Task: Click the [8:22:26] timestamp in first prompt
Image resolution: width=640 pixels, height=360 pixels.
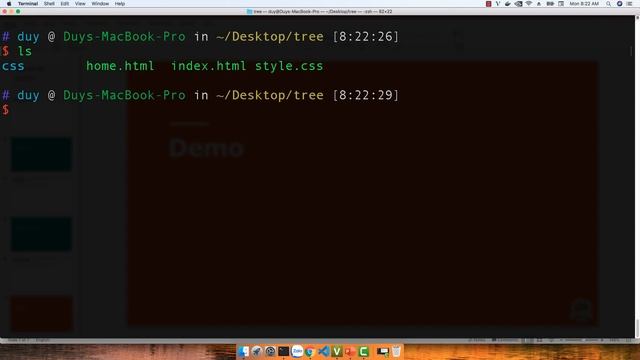Action: pyautogui.click(x=366, y=37)
